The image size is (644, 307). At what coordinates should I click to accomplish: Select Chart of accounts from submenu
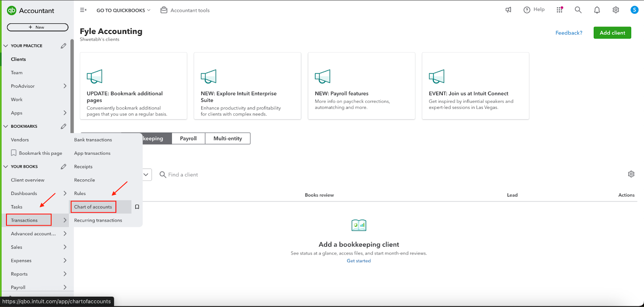pyautogui.click(x=93, y=207)
